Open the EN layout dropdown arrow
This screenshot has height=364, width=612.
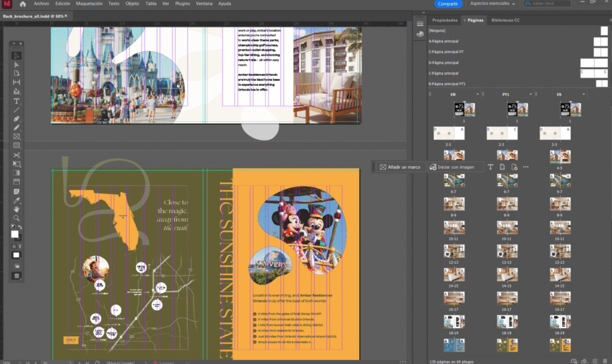(x=478, y=94)
